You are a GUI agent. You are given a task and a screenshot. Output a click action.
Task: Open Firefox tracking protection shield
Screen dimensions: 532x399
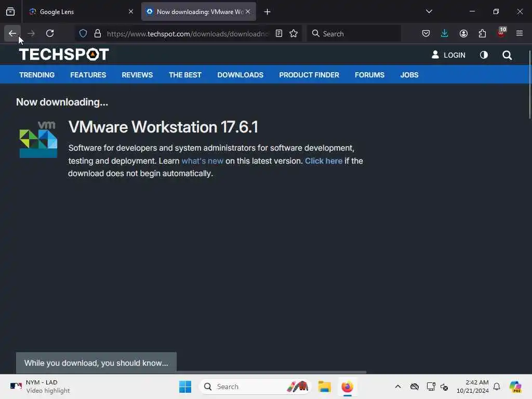pos(83,33)
